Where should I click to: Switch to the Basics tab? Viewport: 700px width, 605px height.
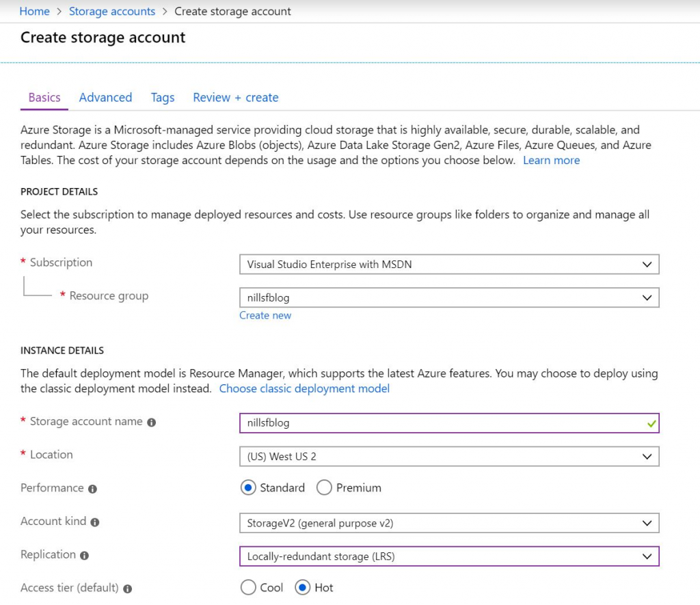[x=44, y=97]
